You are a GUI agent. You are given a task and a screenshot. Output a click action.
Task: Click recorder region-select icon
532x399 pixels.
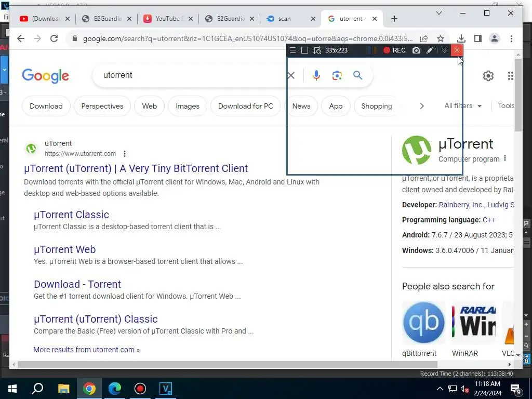tap(317, 50)
